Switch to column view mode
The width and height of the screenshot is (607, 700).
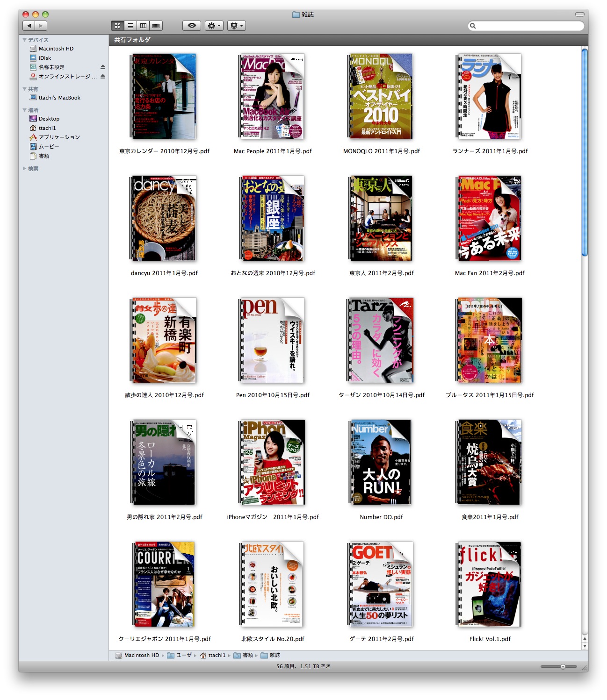click(143, 26)
